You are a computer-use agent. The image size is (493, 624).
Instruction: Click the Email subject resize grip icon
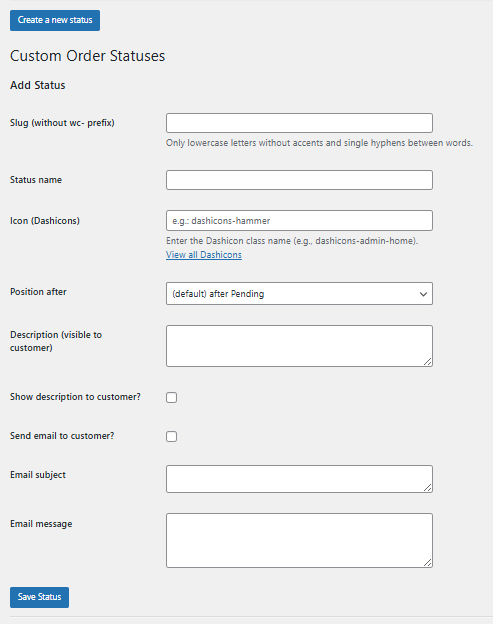coord(427,488)
